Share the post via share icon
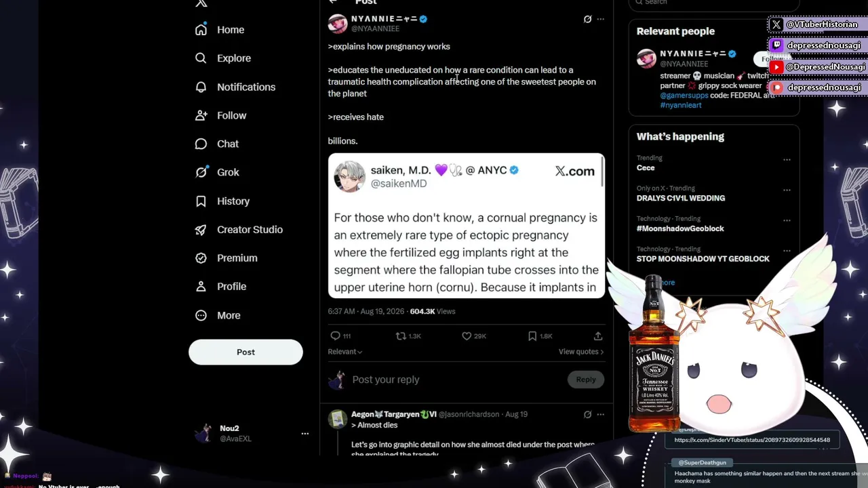 pos(597,336)
